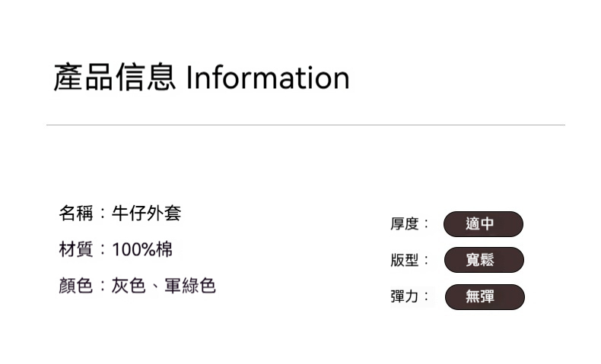Screen dimensions: 601x364
Task: Click the 適中 thickness pill
Action: click(x=483, y=224)
